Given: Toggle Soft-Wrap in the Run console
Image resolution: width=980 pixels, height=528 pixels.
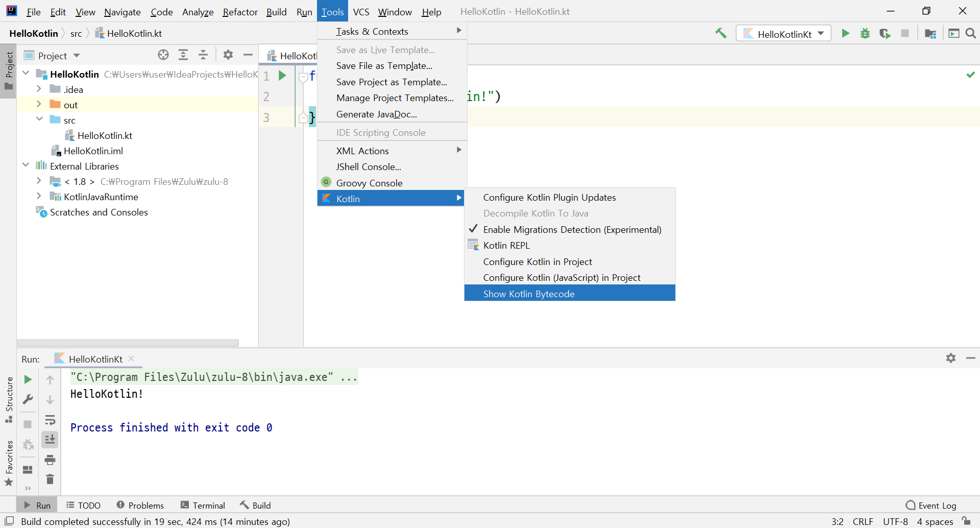Looking at the screenshot, I should pyautogui.click(x=50, y=420).
